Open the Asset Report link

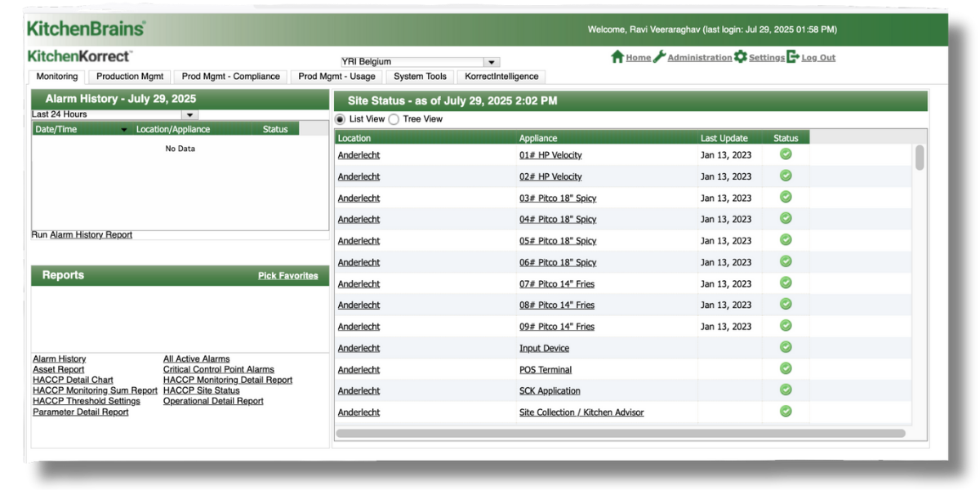(x=59, y=370)
